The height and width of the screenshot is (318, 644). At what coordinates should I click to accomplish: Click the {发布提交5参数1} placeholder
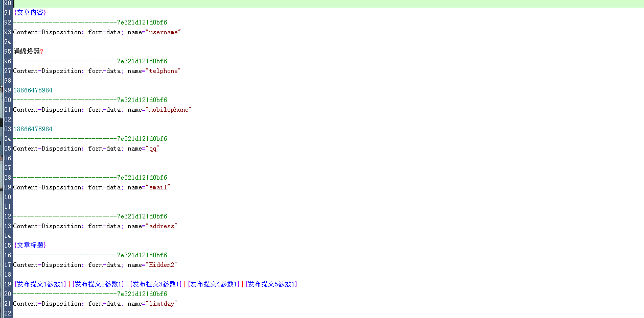[271, 284]
